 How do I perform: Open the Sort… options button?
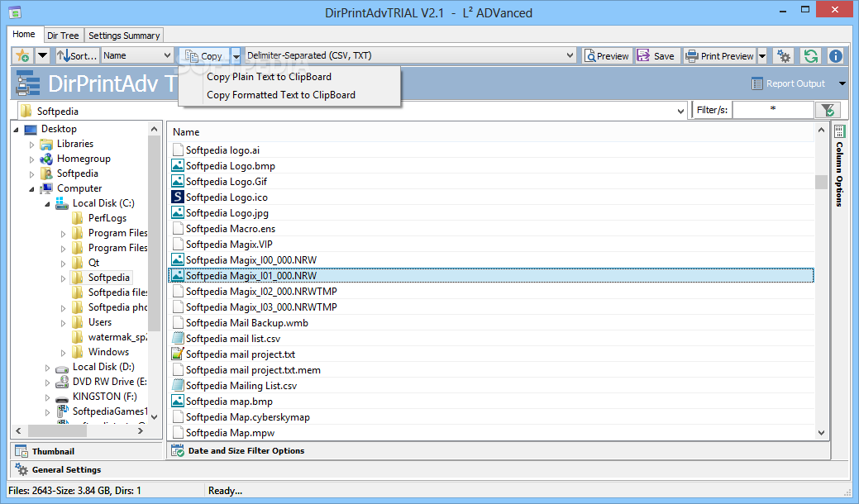(77, 56)
